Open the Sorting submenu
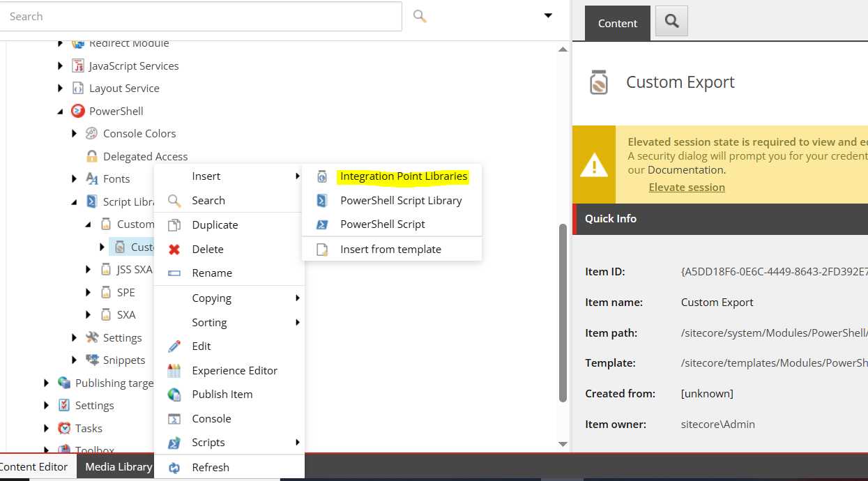This screenshot has height=481, width=868. pyautogui.click(x=229, y=322)
